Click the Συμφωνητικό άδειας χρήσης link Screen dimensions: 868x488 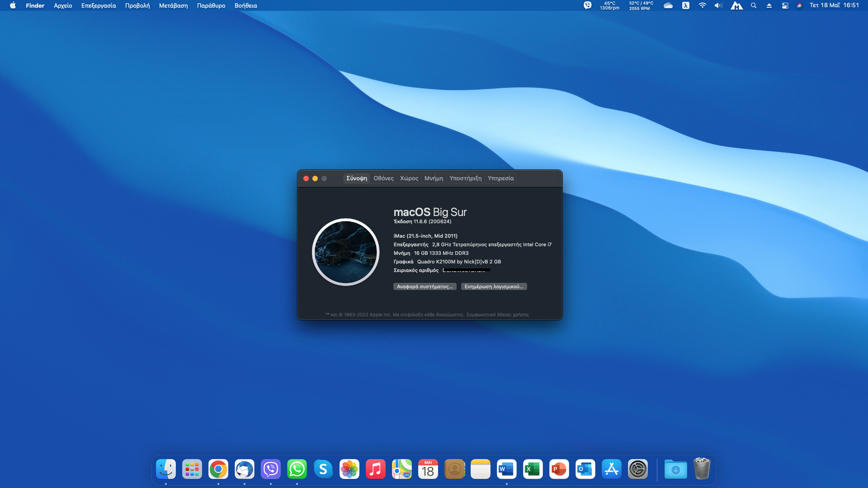tap(497, 314)
